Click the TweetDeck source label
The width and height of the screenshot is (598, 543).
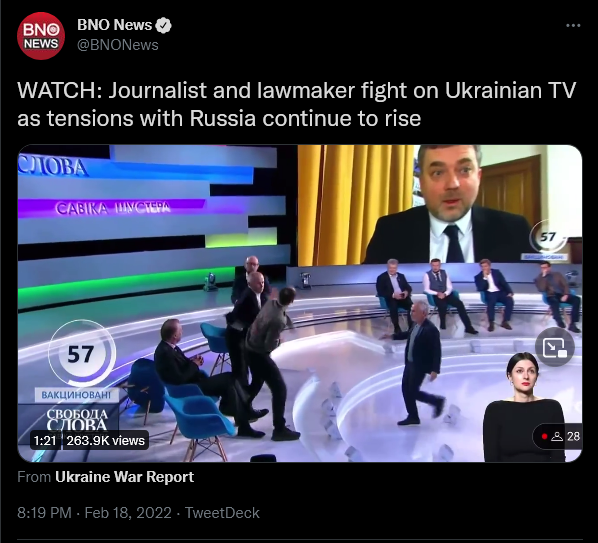[x=222, y=512]
